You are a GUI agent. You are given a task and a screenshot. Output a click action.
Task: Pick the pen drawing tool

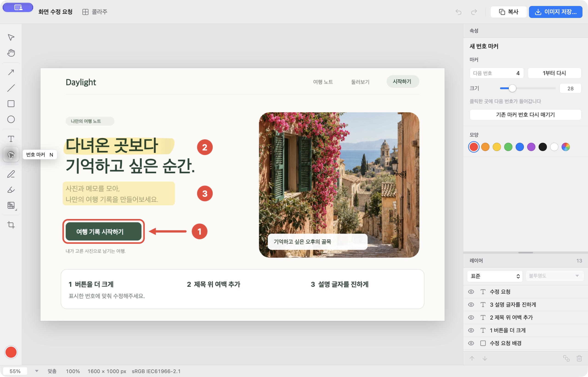[11, 174]
